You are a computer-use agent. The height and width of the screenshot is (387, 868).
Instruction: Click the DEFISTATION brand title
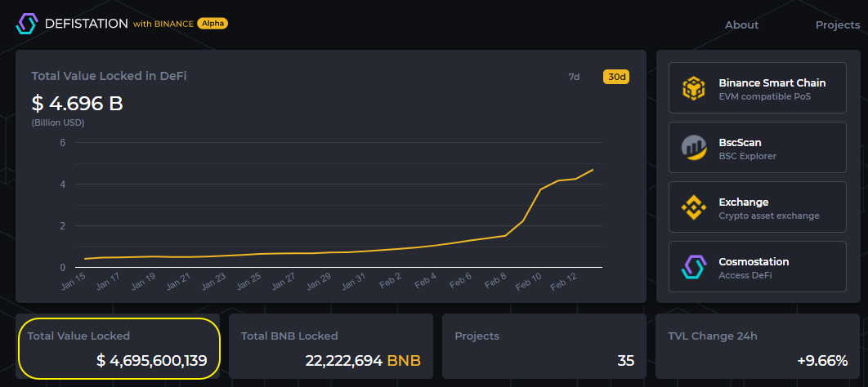(x=87, y=24)
